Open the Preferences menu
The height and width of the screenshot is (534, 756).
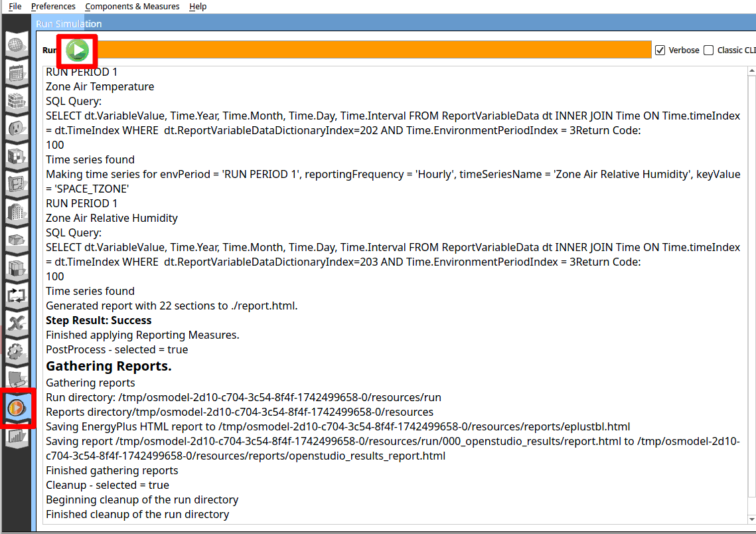tap(53, 7)
